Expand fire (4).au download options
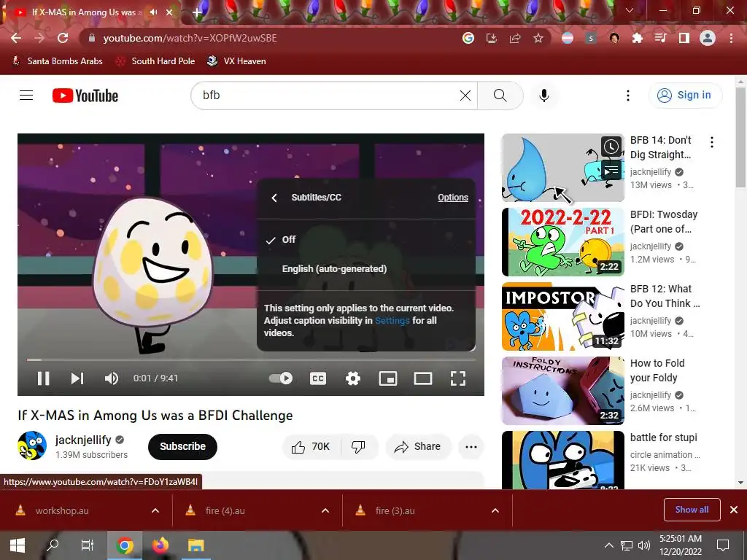The height and width of the screenshot is (560, 747). point(325,510)
